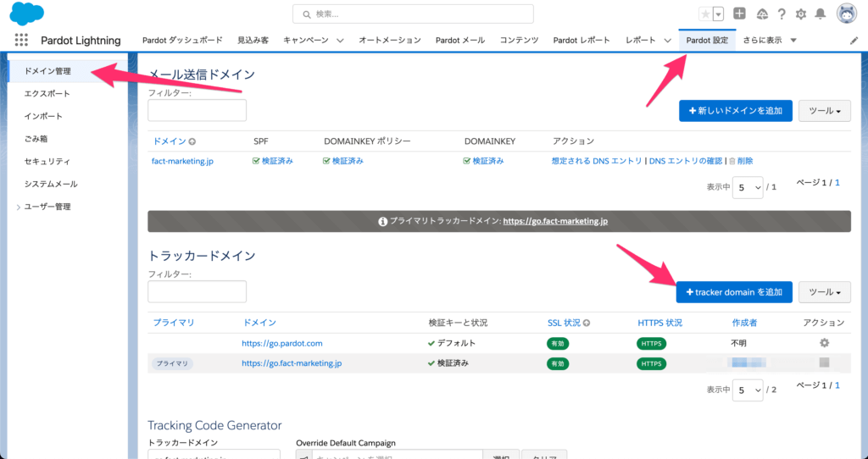
Task: Open the setup gear icon in header
Action: click(801, 14)
